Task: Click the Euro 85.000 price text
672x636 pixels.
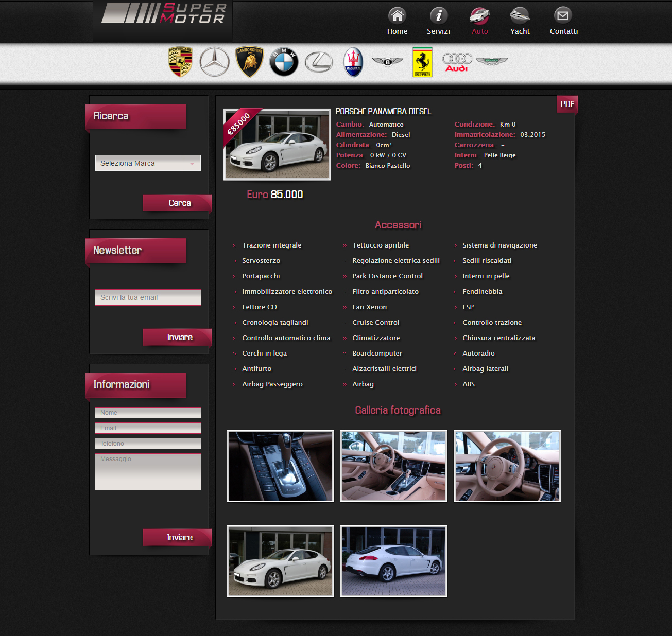Action: (x=275, y=195)
